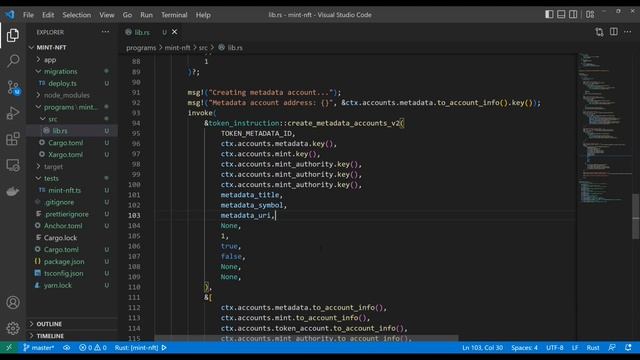640x360 pixels.
Task: Click run triangle next to Rust status
Action: click(164, 348)
